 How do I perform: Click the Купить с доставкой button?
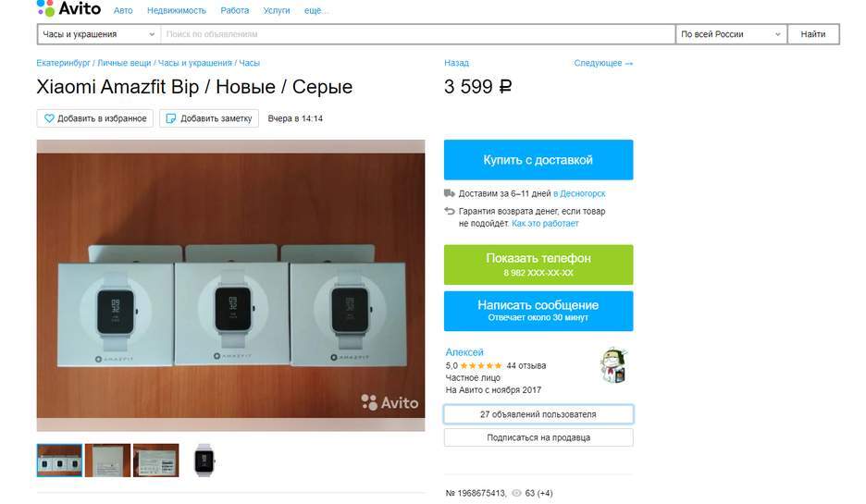538,160
